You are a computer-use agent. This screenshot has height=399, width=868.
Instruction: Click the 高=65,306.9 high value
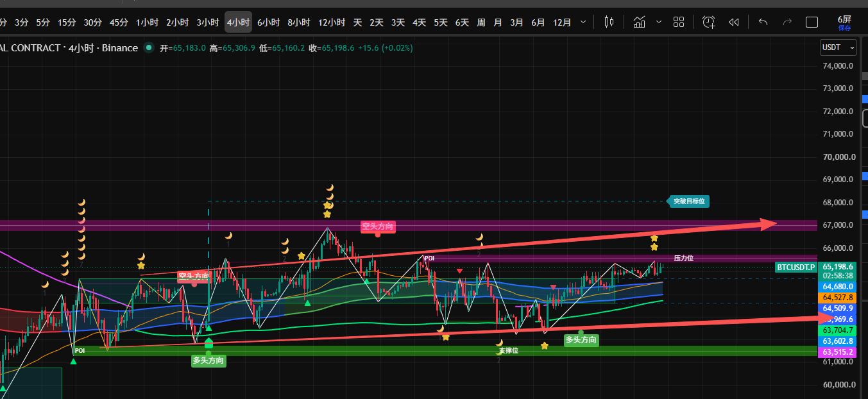coord(232,48)
